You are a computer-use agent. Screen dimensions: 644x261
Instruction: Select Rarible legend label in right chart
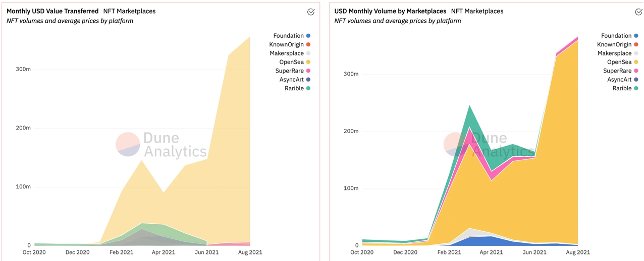coord(622,88)
